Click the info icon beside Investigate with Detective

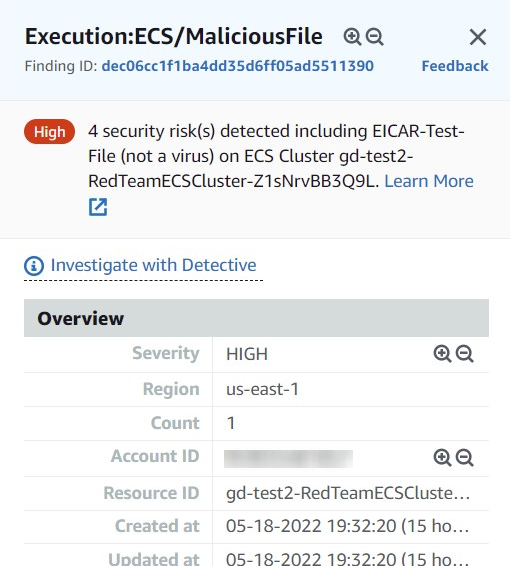34,266
